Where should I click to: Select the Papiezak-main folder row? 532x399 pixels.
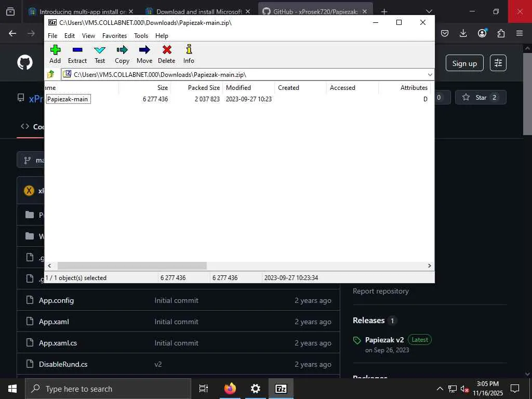point(68,99)
